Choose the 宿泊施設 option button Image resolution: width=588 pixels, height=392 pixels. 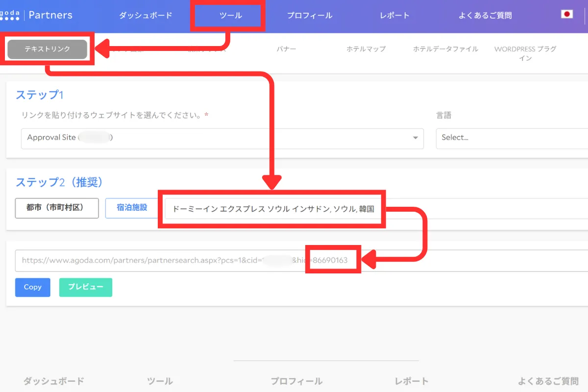point(132,208)
